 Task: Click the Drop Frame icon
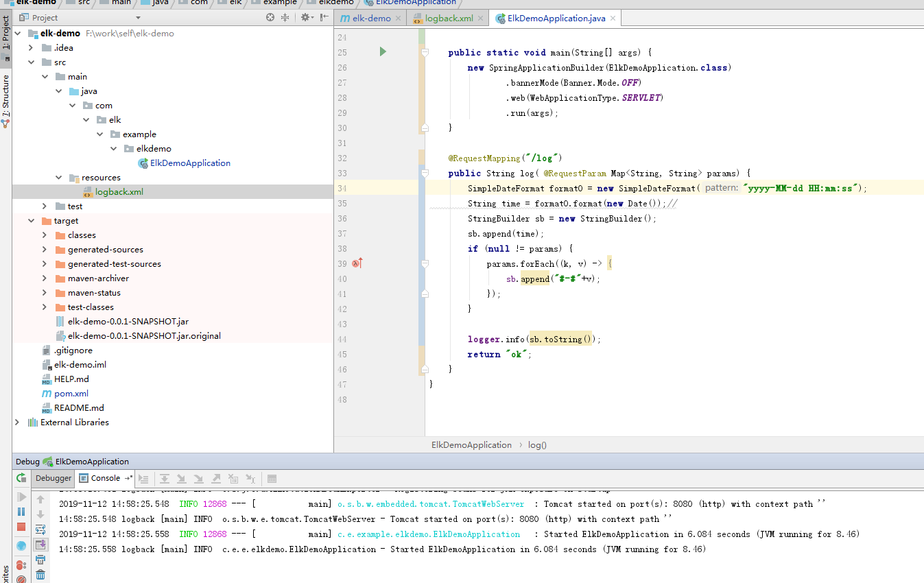tap(233, 479)
